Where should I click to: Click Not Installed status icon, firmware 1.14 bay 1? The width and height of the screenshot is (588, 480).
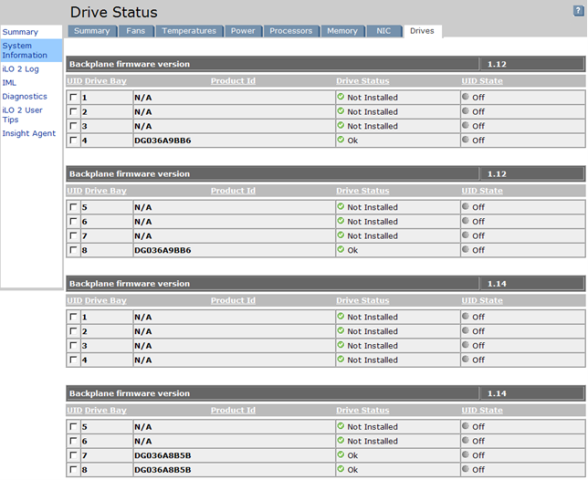click(x=340, y=316)
